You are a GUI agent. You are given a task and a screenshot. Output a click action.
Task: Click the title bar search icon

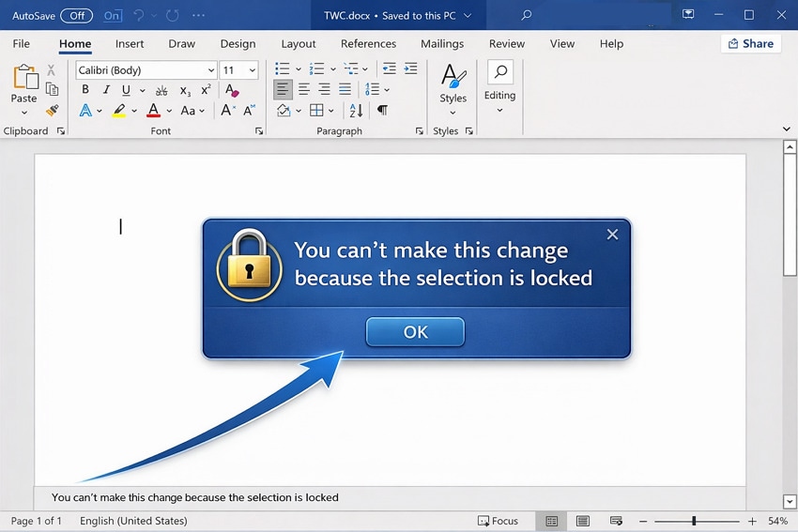click(x=527, y=15)
